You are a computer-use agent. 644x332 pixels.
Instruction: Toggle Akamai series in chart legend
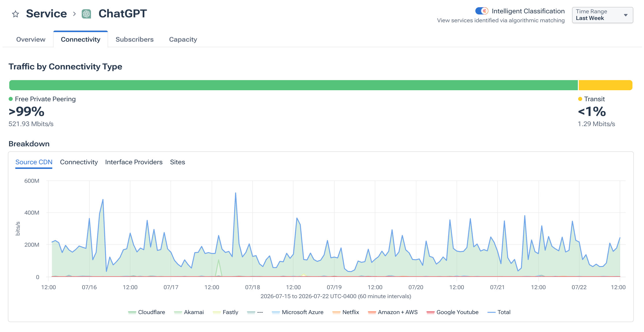pyautogui.click(x=189, y=312)
